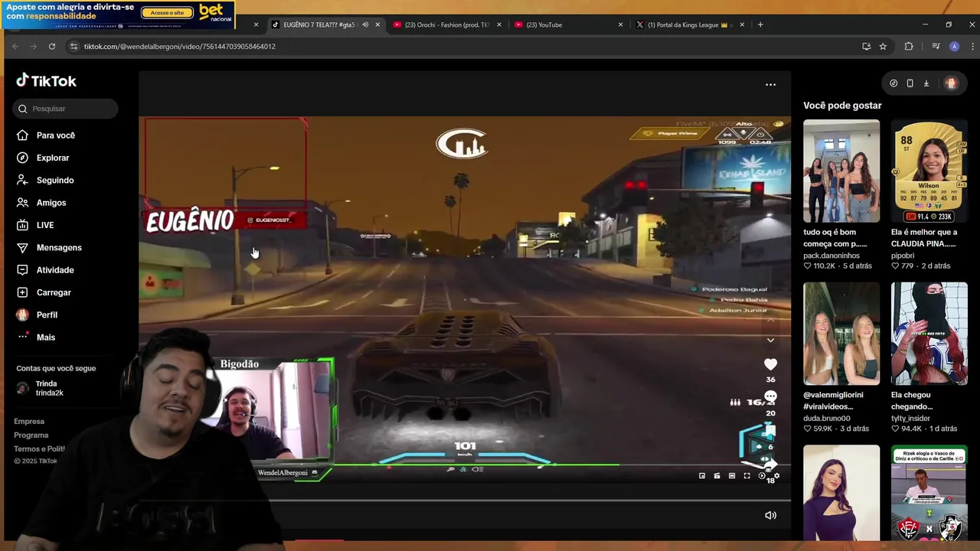
Task: Share video with the arrow icon
Action: click(x=770, y=465)
